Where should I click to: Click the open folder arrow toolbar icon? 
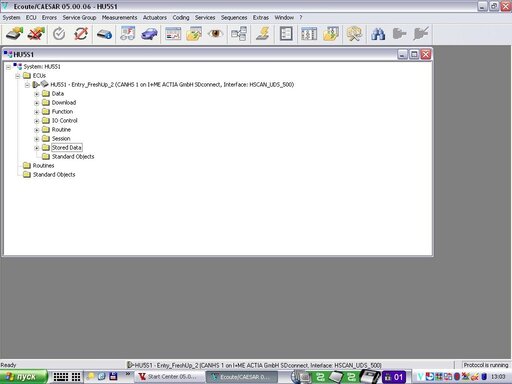click(x=194, y=34)
